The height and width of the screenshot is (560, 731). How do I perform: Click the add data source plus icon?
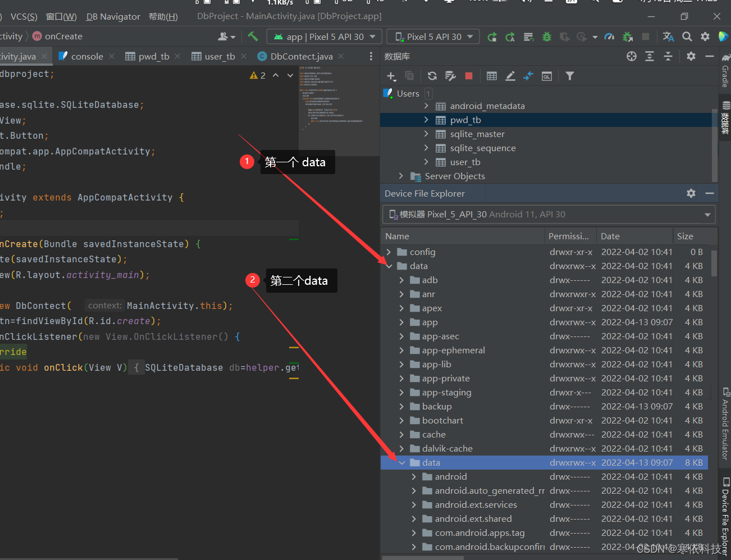click(391, 76)
